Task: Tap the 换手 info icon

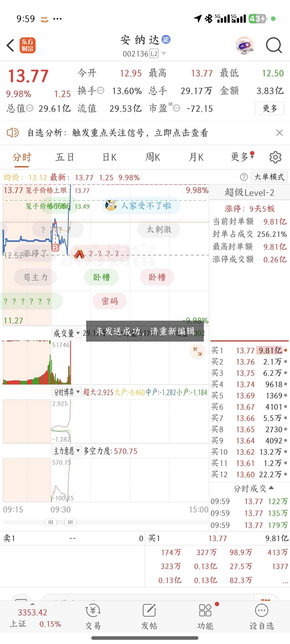Action: point(100,90)
